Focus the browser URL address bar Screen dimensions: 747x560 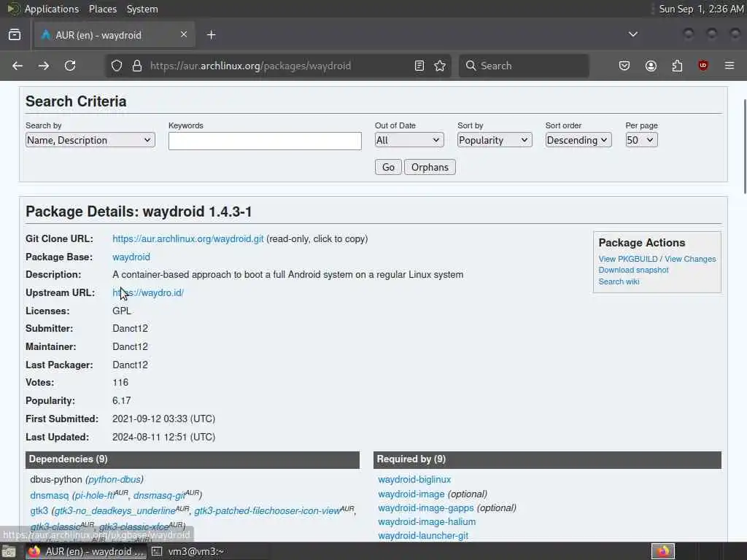point(279,66)
